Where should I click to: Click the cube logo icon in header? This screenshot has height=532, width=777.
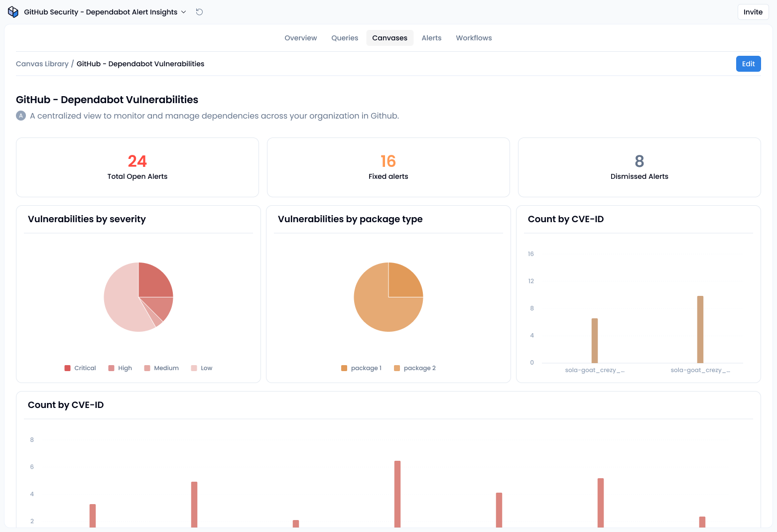pos(13,12)
